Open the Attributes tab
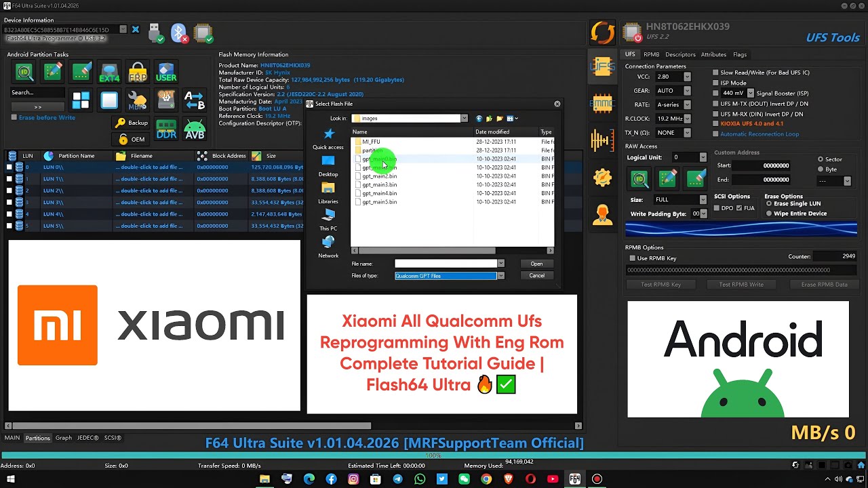 pyautogui.click(x=713, y=54)
